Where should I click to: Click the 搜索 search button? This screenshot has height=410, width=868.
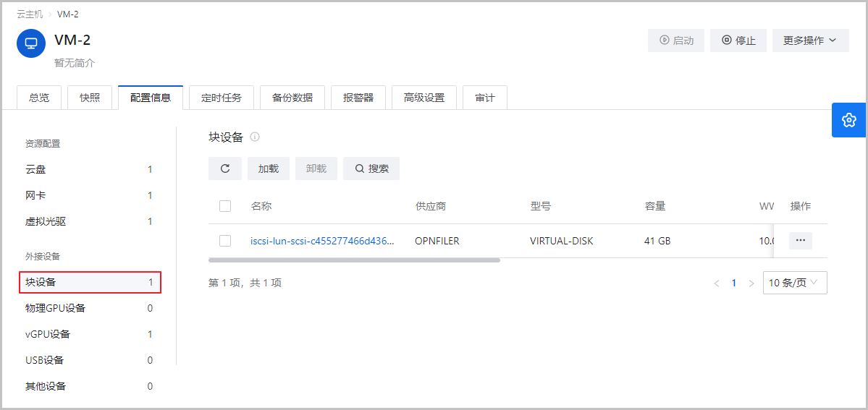coord(371,168)
